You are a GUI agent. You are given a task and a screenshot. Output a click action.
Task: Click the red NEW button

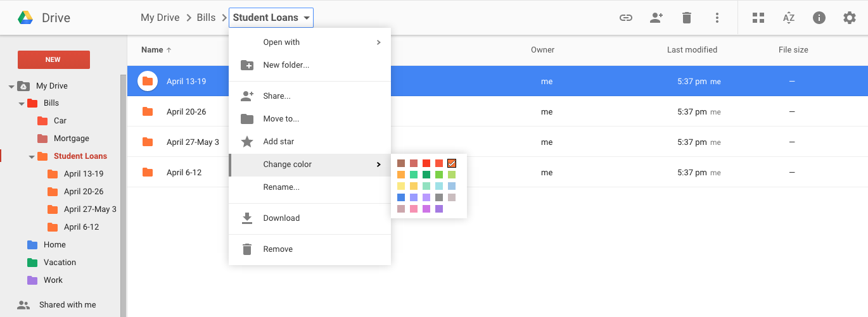click(x=53, y=59)
